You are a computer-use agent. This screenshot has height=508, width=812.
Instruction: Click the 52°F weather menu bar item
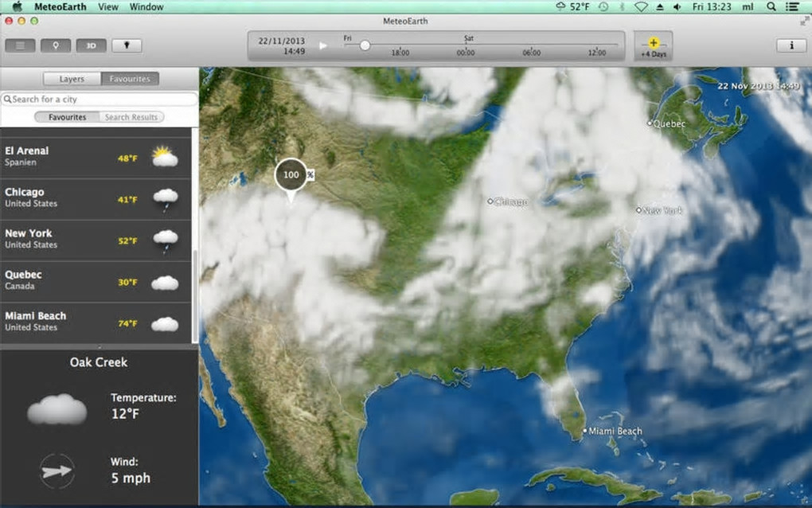pos(572,6)
